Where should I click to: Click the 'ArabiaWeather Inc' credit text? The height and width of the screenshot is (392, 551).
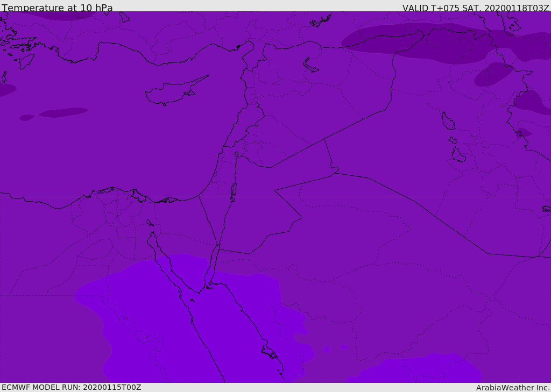click(x=512, y=388)
